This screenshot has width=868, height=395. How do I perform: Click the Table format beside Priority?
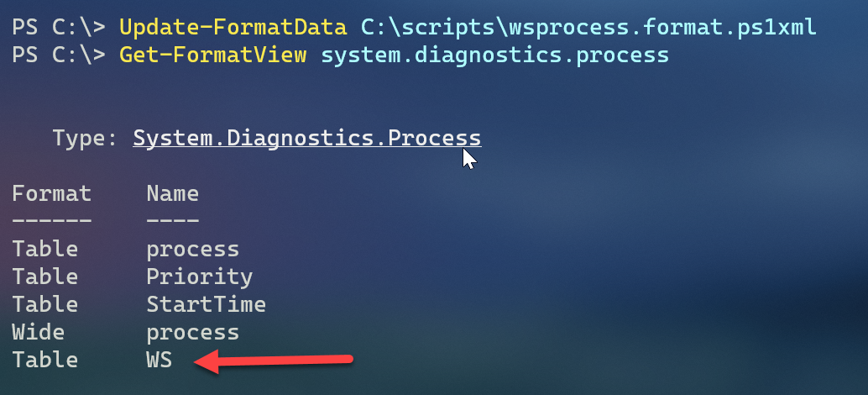click(x=44, y=276)
